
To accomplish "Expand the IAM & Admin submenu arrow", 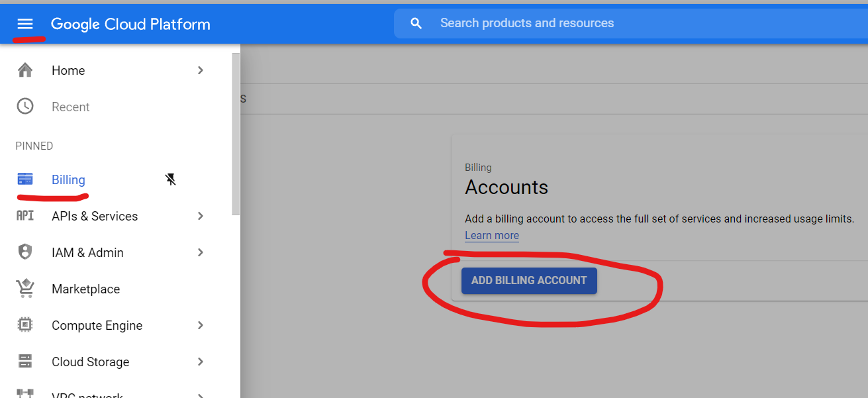I will point(201,252).
